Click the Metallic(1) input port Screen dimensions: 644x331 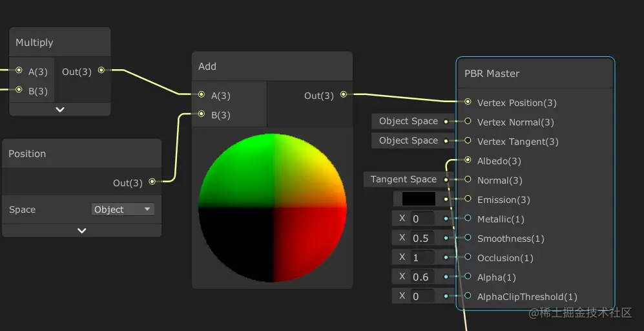point(468,218)
